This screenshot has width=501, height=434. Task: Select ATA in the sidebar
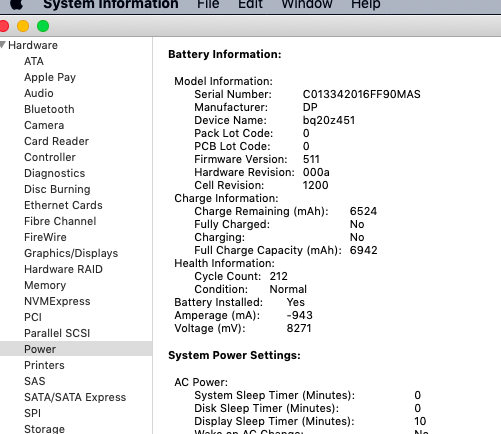[34, 61]
